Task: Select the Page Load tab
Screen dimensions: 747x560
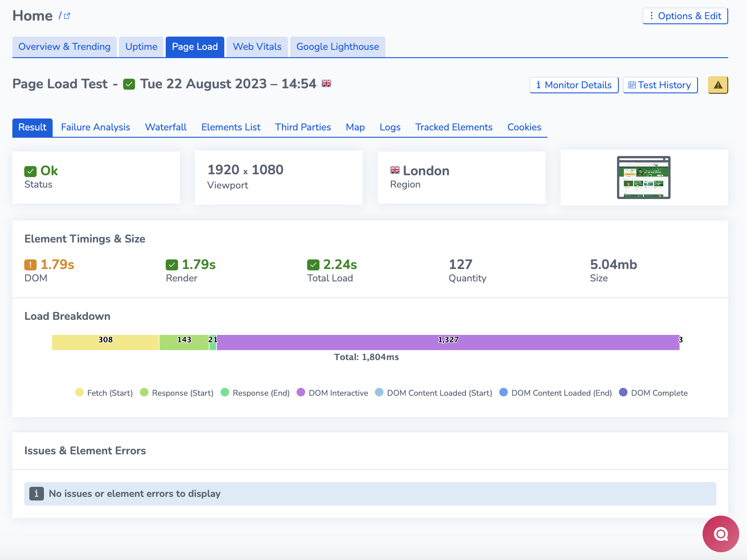Action: tap(195, 47)
